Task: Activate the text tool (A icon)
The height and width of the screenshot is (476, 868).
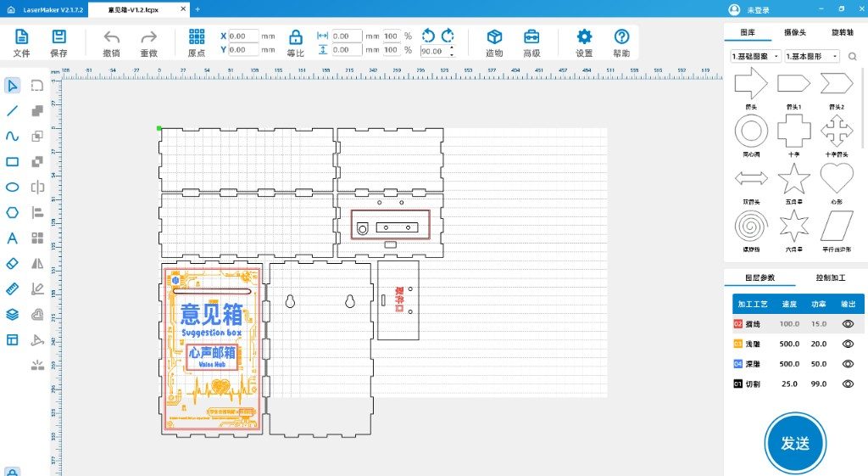Action: coord(12,238)
